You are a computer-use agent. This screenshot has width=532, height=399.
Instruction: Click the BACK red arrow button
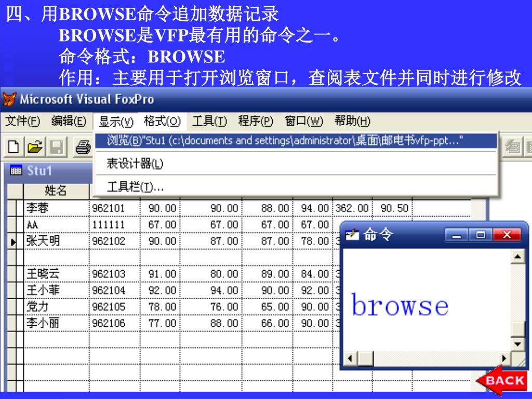tap(502, 381)
